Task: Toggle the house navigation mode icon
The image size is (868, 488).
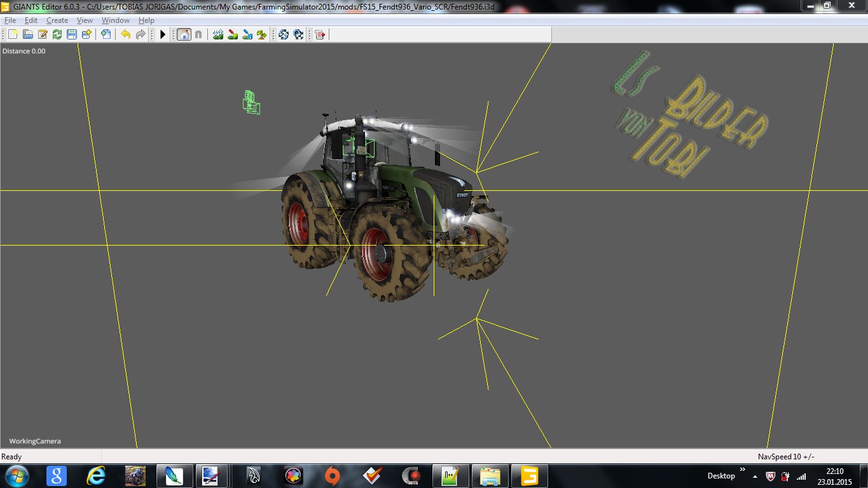Action: point(184,34)
